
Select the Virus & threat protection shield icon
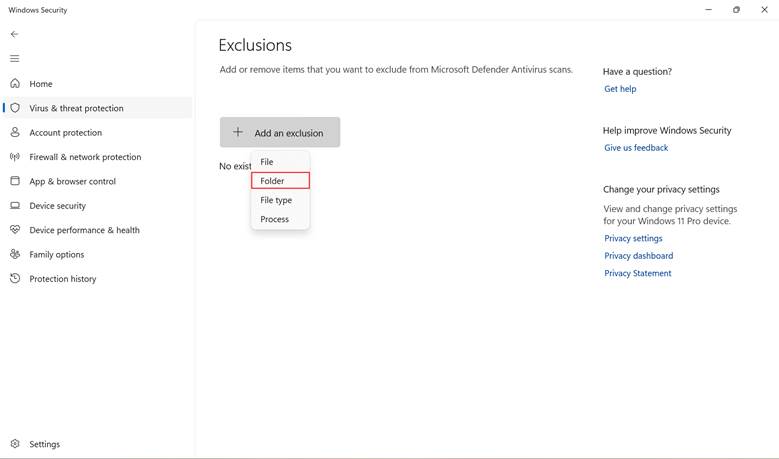tap(15, 107)
